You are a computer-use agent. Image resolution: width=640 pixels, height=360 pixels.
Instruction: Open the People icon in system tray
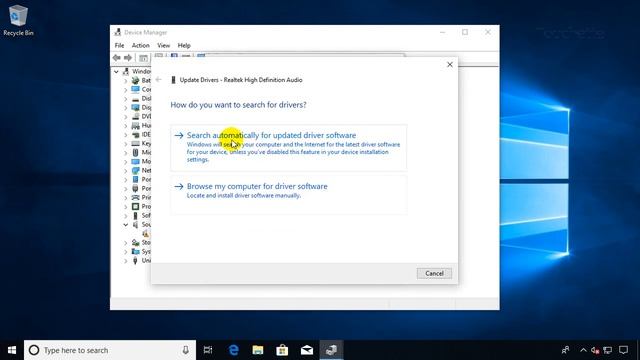[x=565, y=350]
